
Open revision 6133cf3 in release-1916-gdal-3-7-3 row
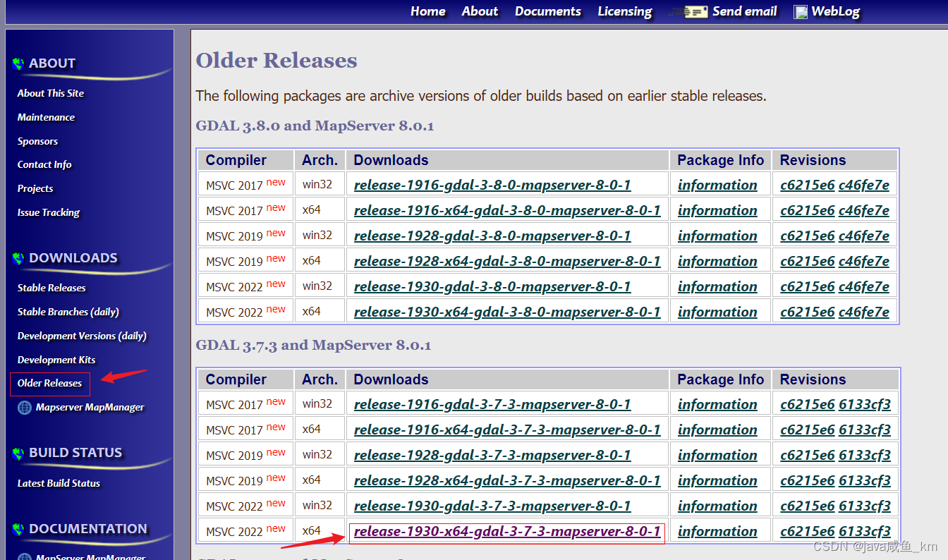865,404
